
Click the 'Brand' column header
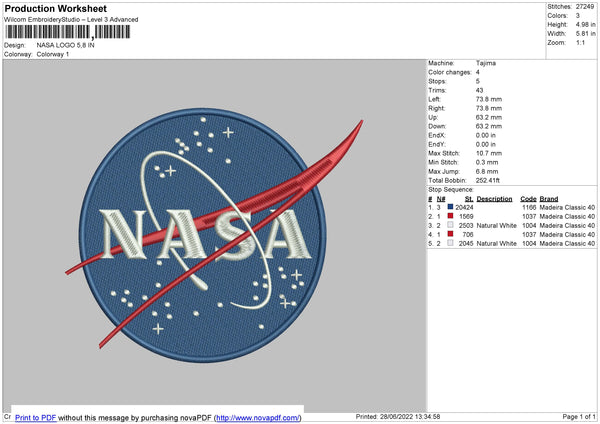(x=549, y=199)
